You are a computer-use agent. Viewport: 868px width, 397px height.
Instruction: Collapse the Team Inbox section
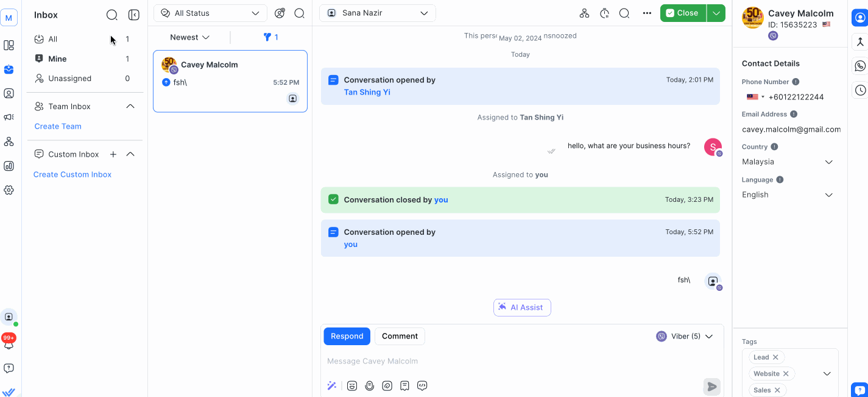point(130,107)
